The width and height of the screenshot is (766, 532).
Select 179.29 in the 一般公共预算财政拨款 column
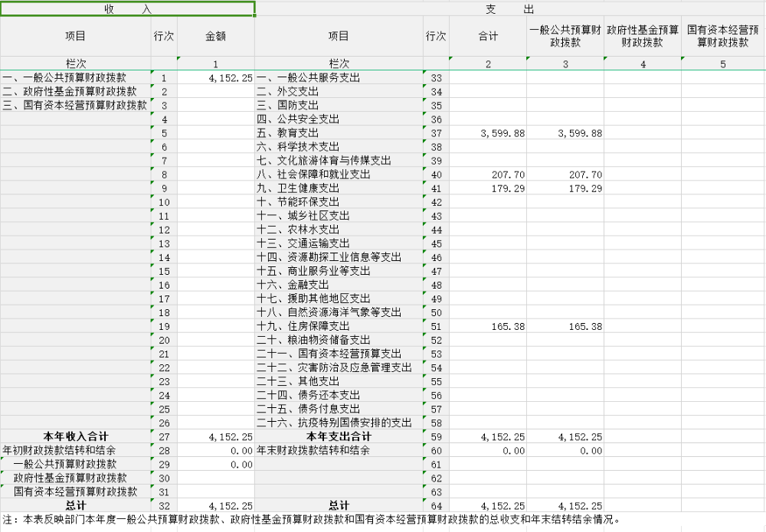pyautogui.click(x=565, y=188)
